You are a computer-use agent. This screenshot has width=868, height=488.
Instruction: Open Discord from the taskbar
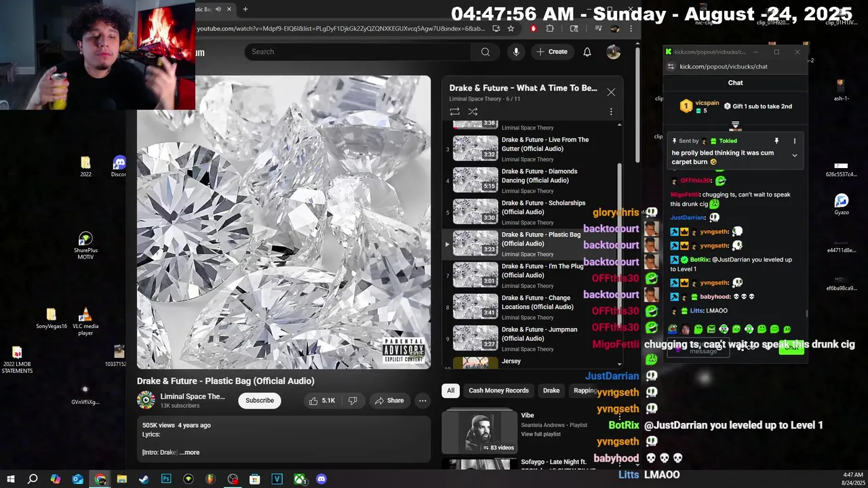click(321, 479)
